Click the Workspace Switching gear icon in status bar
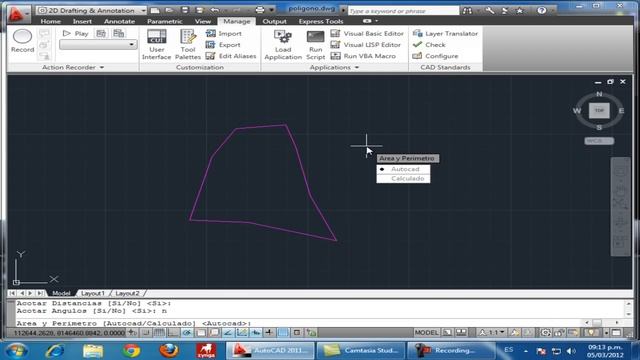Viewport: 640px width, 360px height. (x=546, y=333)
